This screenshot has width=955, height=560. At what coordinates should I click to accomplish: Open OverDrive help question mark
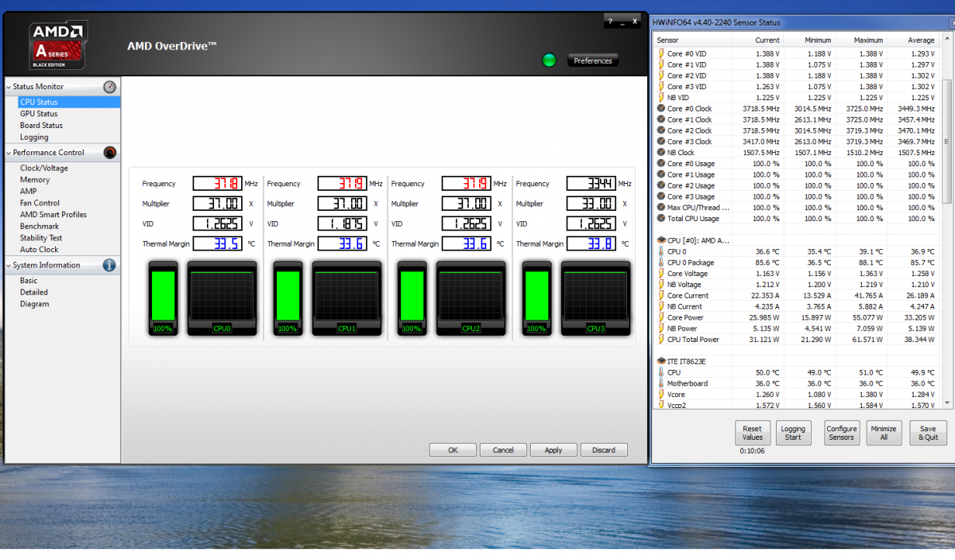[x=610, y=21]
